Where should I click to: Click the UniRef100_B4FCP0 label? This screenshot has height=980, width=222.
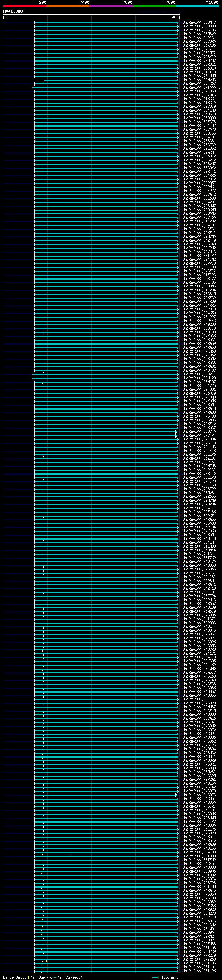[x=199, y=481]
